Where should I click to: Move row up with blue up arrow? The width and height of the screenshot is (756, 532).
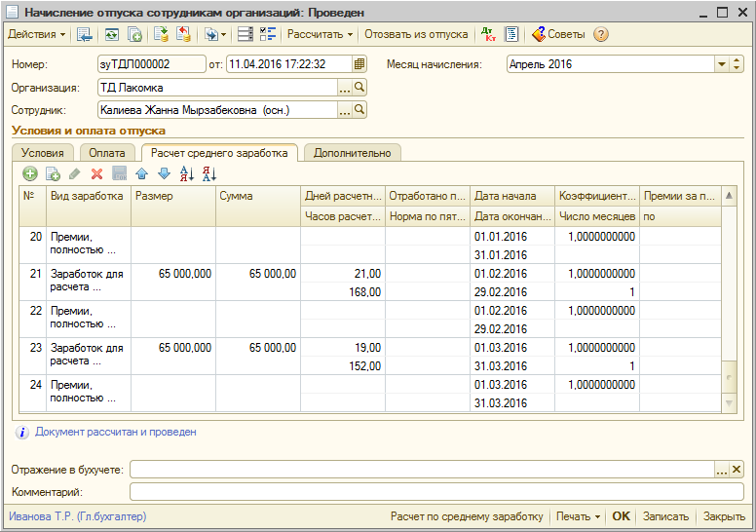pyautogui.click(x=142, y=173)
